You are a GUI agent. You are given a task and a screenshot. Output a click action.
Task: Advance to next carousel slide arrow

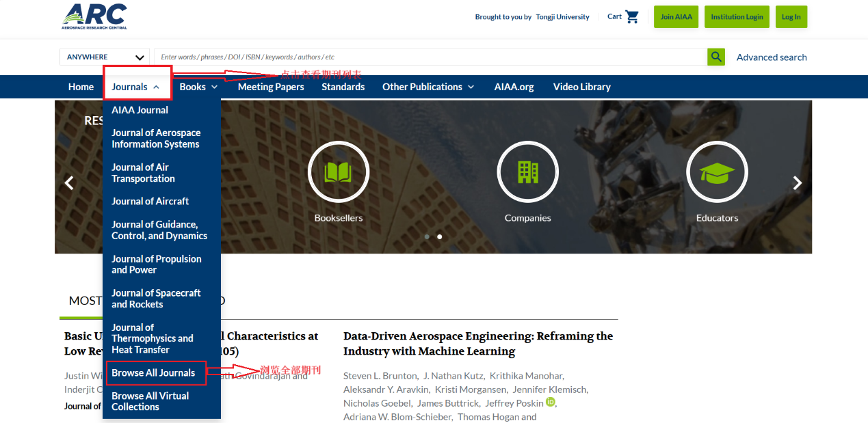(797, 182)
